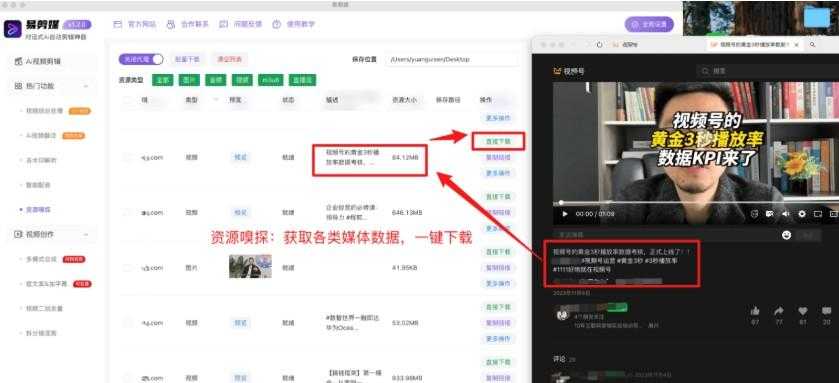Click the browser reload icon
839x383 pixels.
pos(600,45)
